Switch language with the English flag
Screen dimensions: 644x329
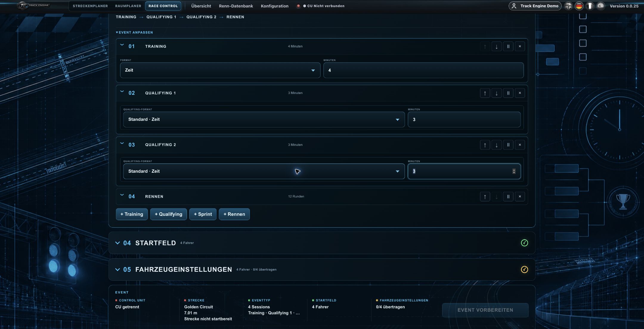pyautogui.click(x=569, y=6)
